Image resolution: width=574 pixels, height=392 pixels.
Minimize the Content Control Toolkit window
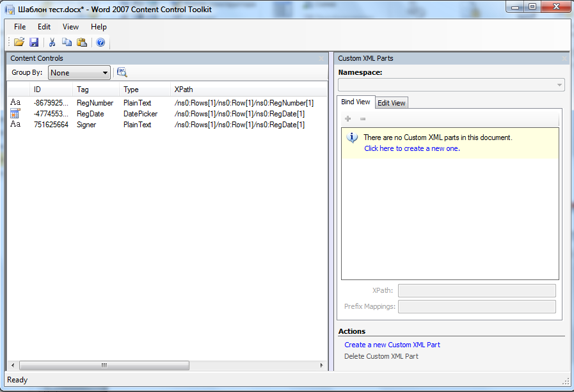click(x=515, y=7)
